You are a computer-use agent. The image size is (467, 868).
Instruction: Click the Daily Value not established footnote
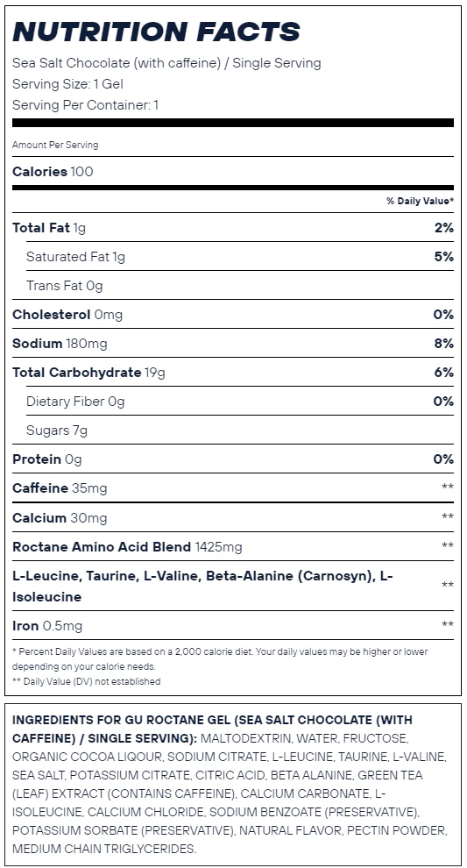tap(87, 681)
